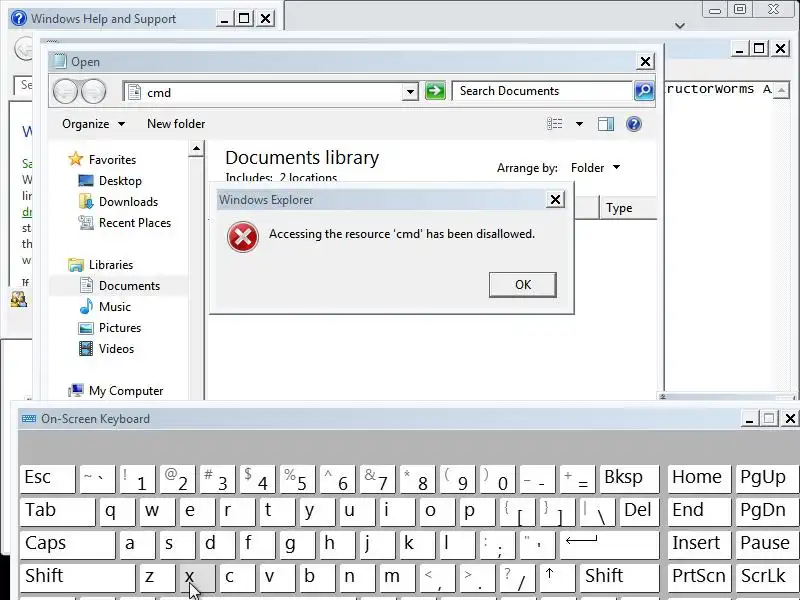Click the c key on On-Screen Keyboard
The width and height of the screenshot is (800, 600).
[237, 578]
